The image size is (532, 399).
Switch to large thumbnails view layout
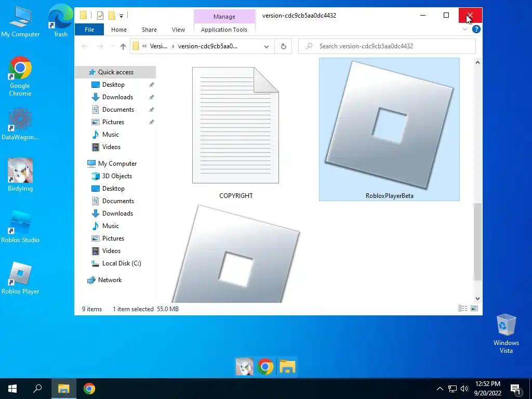474,309
